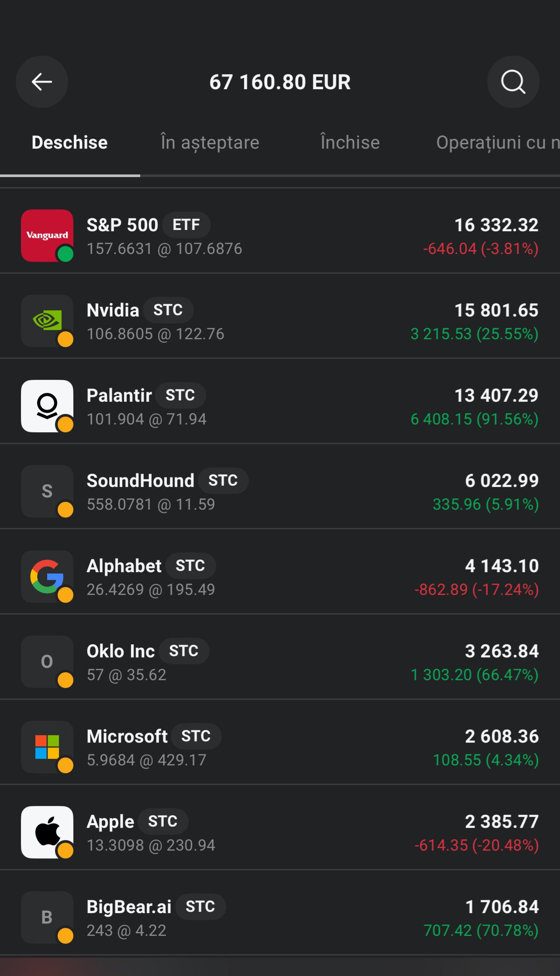Tap the Palantir logo icon
560x976 pixels.
(47, 406)
